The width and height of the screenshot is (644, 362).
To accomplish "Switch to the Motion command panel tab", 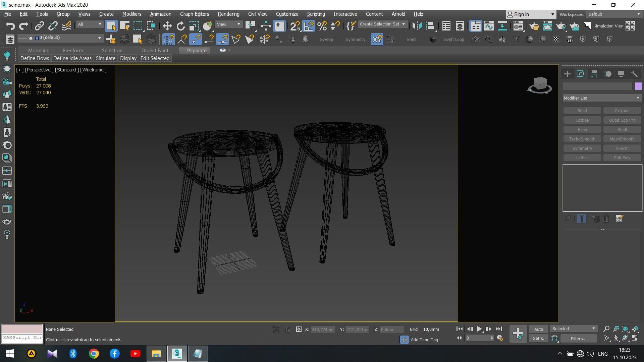I will (x=607, y=74).
